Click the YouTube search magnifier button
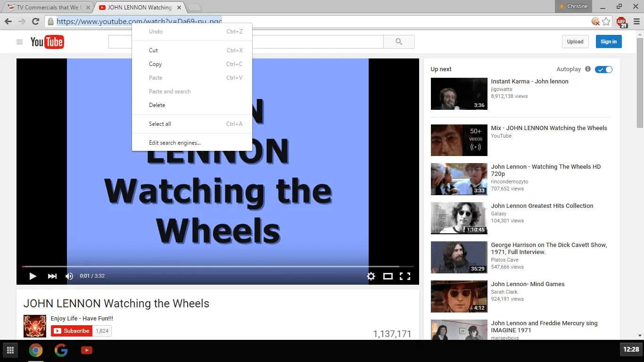 399,41
